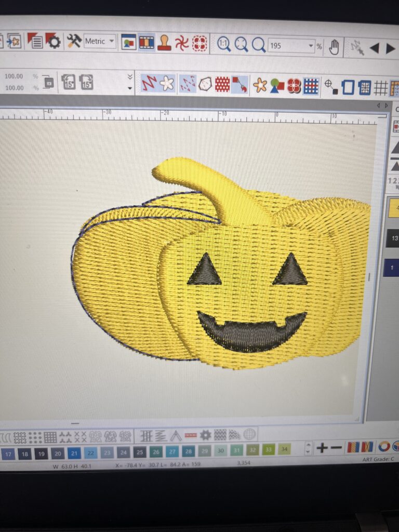Click the orange flower shape icon
Screen dimensions: 399x532
pos(259,85)
